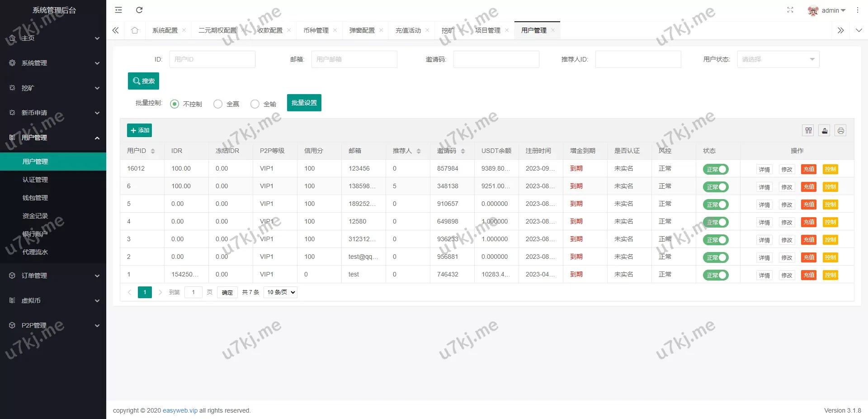Toggle status switch for user 16012

pos(716,169)
